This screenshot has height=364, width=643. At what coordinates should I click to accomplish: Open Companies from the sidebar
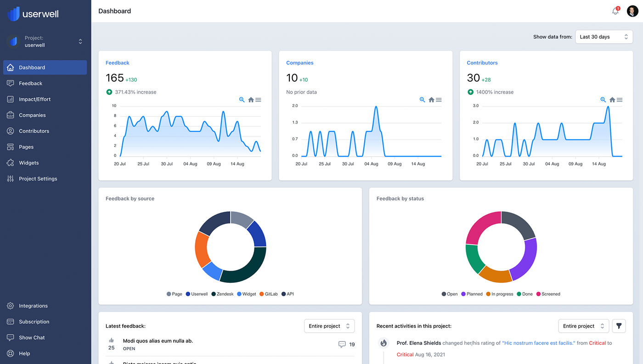pyautogui.click(x=33, y=115)
